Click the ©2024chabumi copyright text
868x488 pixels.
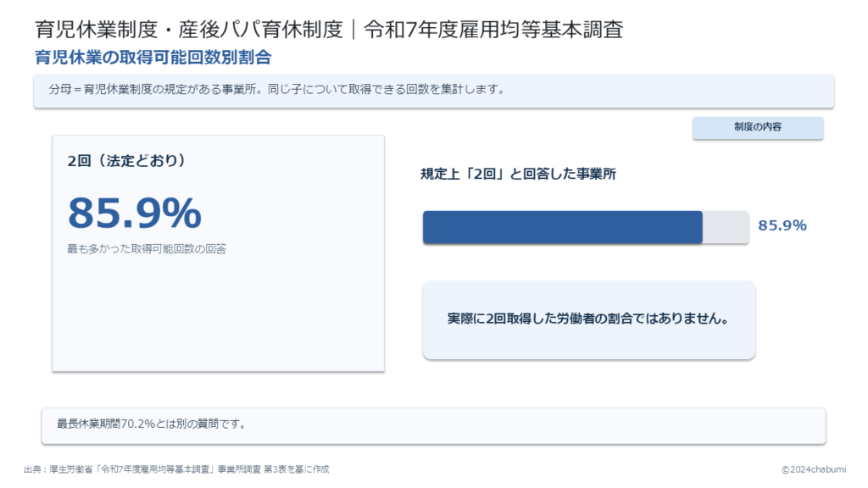(813, 469)
